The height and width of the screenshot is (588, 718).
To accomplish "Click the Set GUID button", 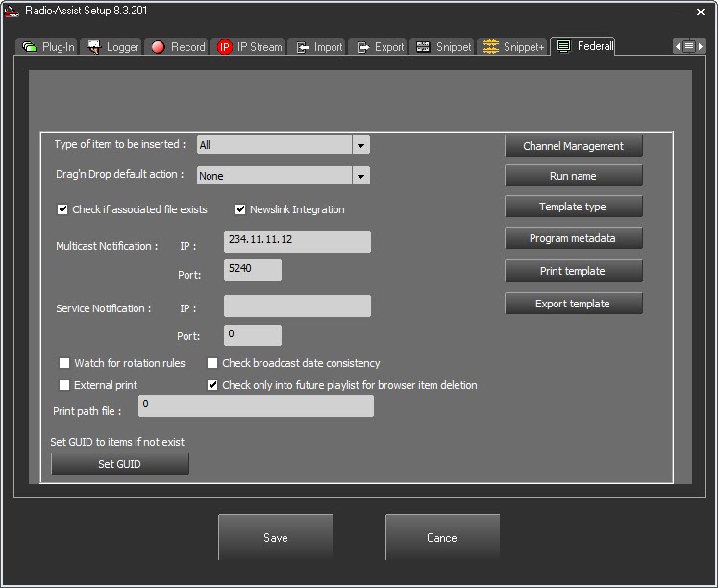I will [120, 464].
